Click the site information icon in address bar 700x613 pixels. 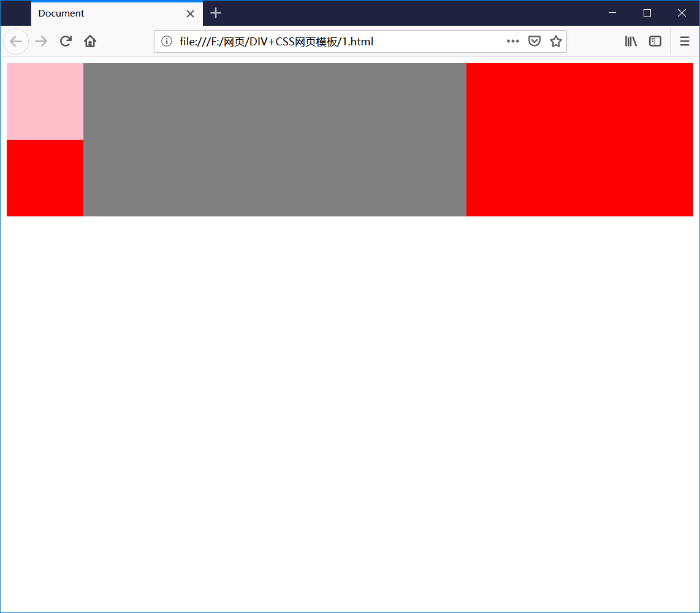click(166, 41)
